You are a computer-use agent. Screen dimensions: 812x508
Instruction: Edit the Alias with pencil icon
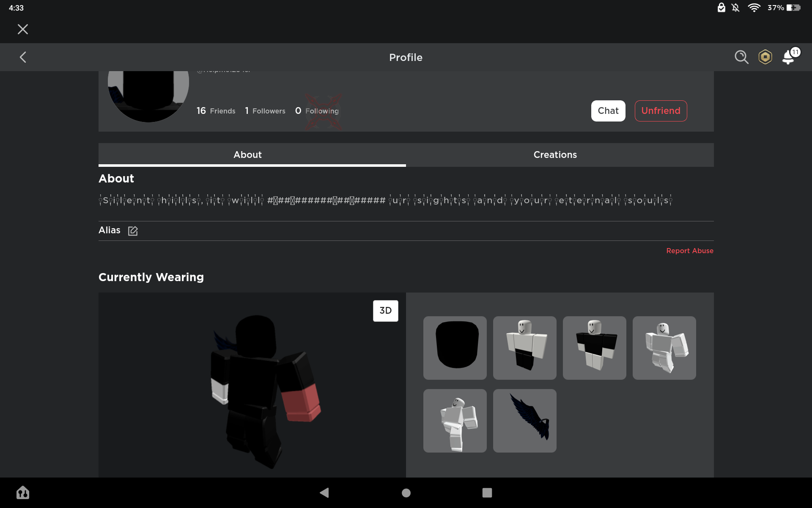click(133, 231)
